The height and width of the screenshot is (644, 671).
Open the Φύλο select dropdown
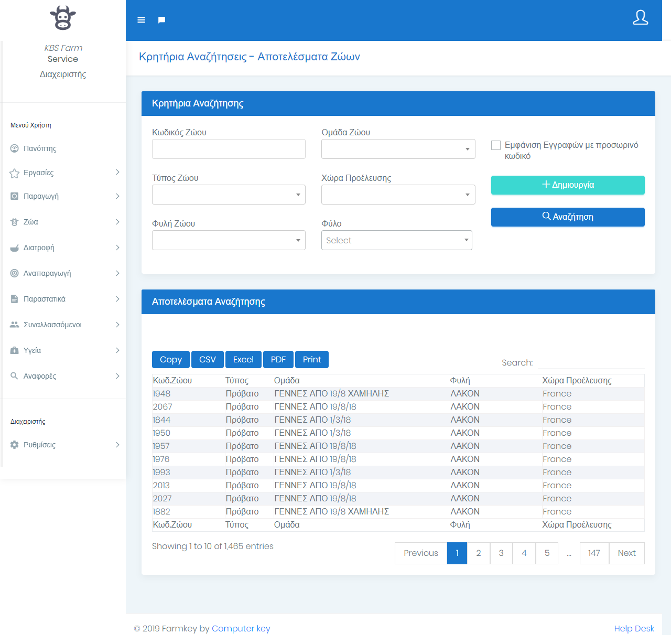(396, 240)
